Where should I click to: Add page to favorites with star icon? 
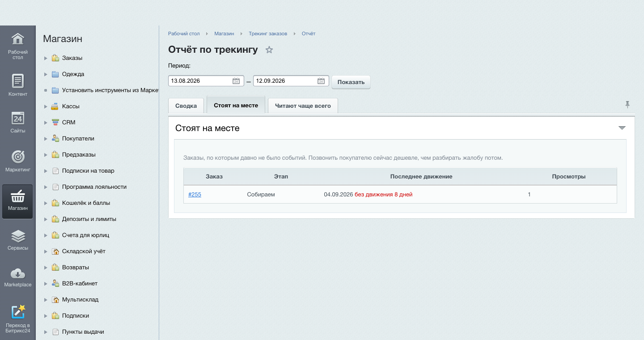point(269,50)
